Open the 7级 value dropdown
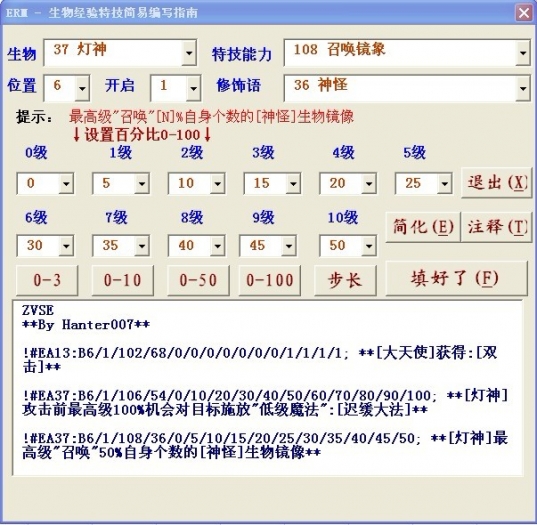Viewport: 537px width, 525px height. click(142, 246)
